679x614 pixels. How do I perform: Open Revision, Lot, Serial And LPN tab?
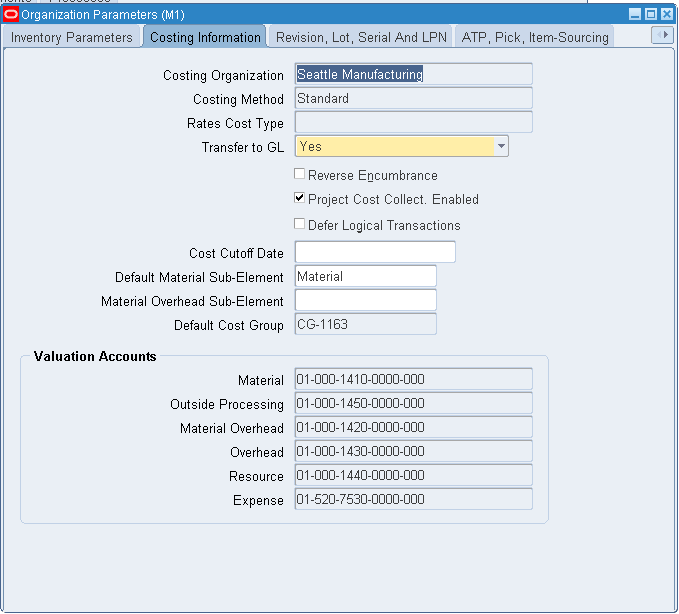point(361,37)
